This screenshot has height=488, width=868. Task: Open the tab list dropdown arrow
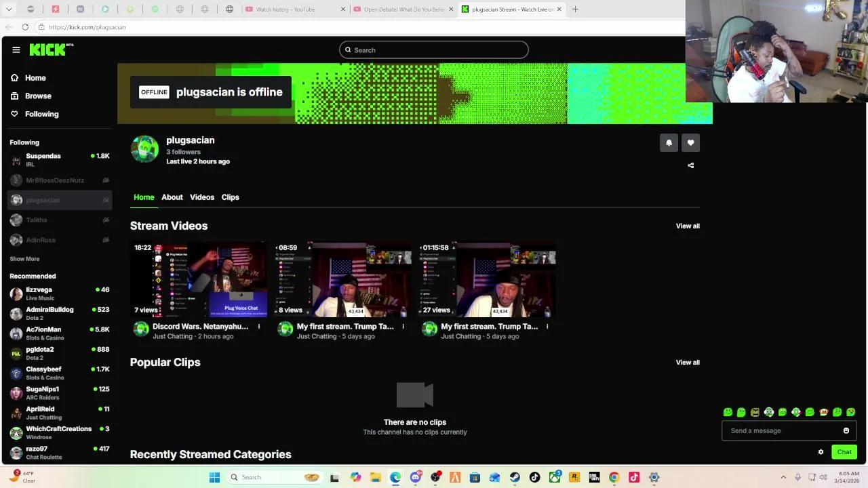tap(9, 9)
